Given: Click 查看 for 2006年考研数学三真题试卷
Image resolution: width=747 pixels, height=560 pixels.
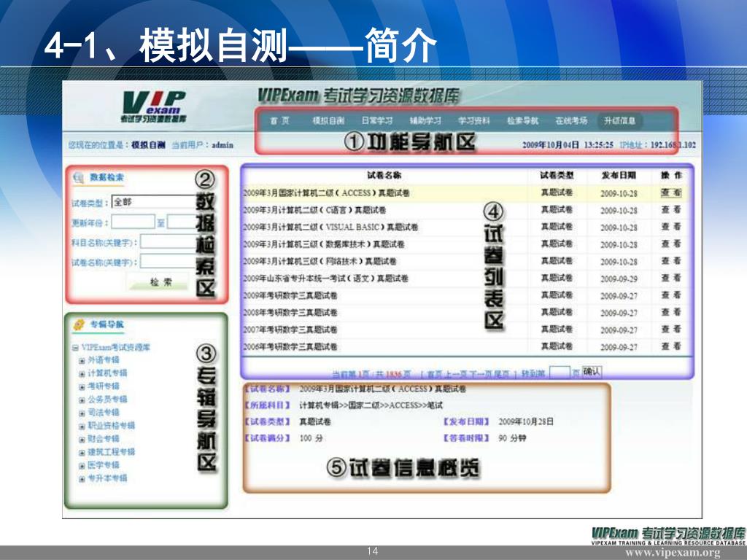Looking at the screenshot, I should (671, 346).
